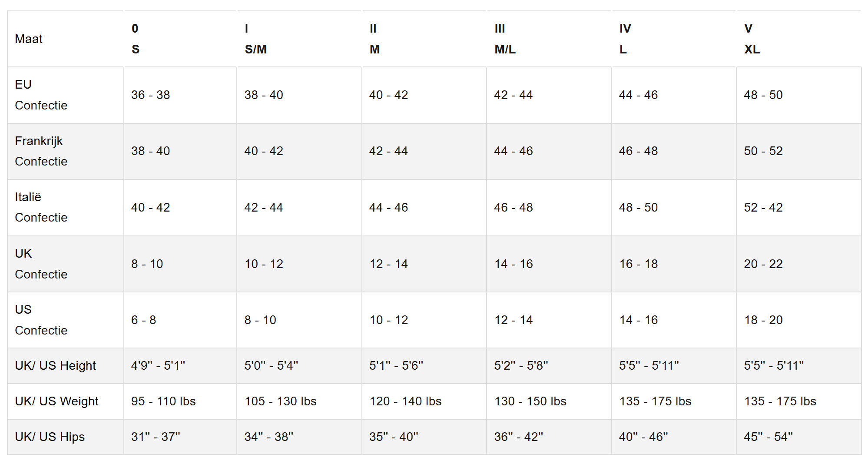The width and height of the screenshot is (868, 464).
Task: Click the 'V XL' column header
Action: coord(752,39)
